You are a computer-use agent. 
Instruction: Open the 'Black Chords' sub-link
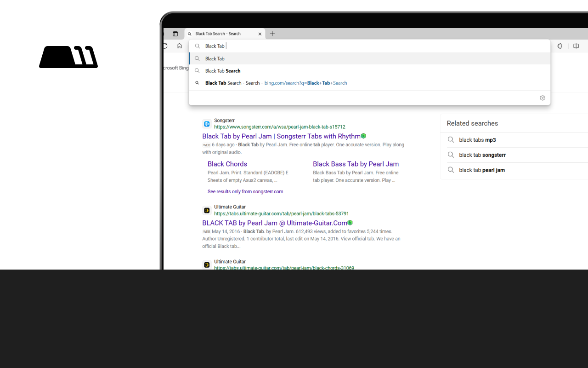[x=227, y=164]
